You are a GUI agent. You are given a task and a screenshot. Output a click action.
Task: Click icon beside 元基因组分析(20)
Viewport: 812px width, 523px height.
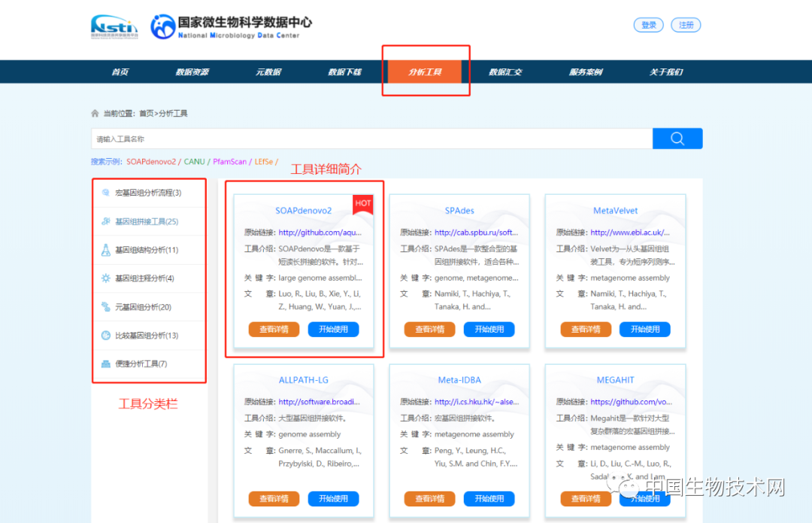106,307
